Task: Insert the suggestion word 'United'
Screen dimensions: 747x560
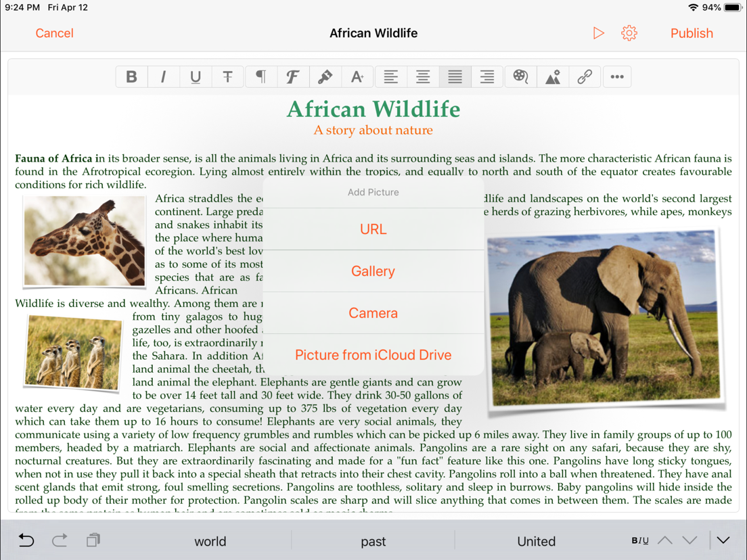Action: (537, 542)
